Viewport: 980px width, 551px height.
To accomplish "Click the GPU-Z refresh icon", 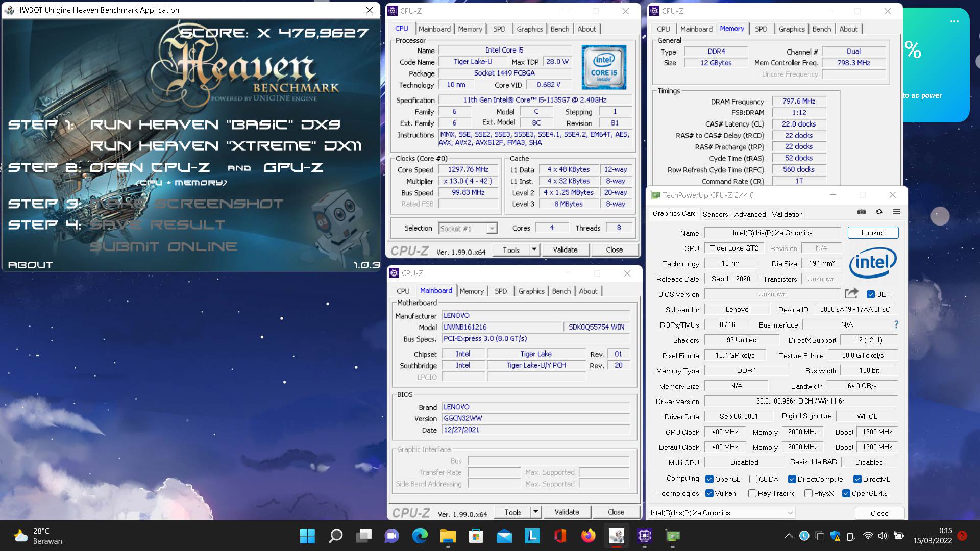I will pyautogui.click(x=879, y=212).
